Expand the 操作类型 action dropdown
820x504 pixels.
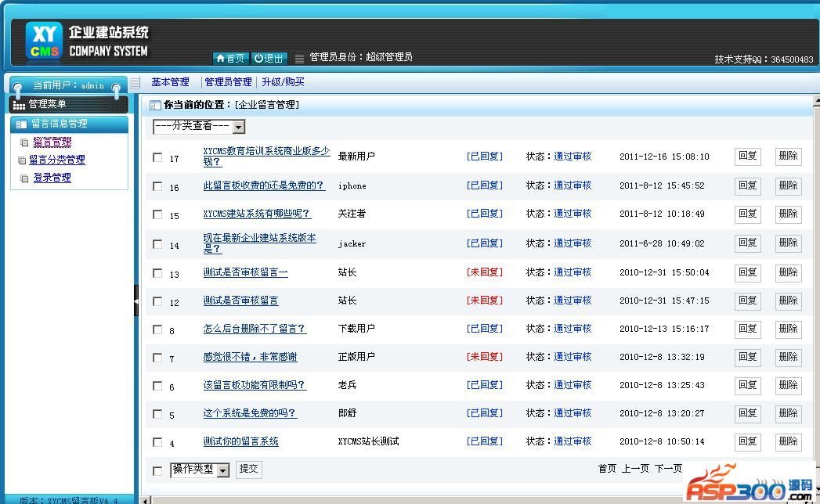pyautogui.click(x=223, y=470)
